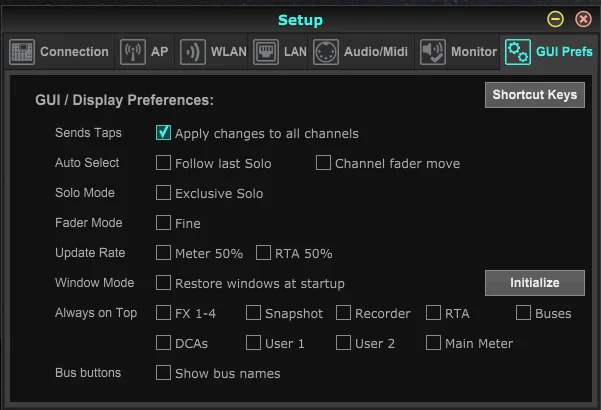Keep Main Meter always on top
601x410 pixels.
(x=434, y=343)
